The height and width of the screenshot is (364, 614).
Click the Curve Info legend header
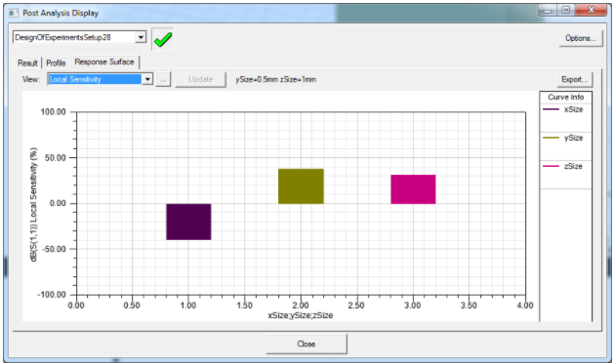coord(565,97)
